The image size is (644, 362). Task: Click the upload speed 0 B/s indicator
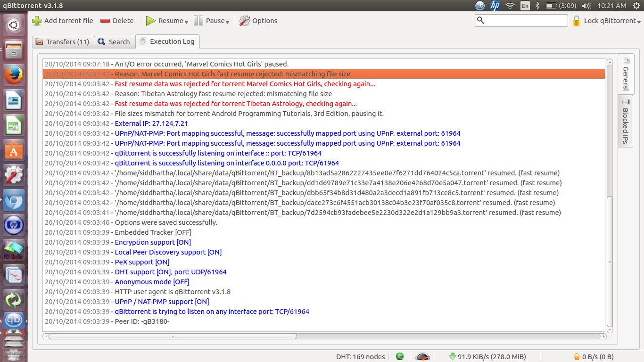[594, 357]
